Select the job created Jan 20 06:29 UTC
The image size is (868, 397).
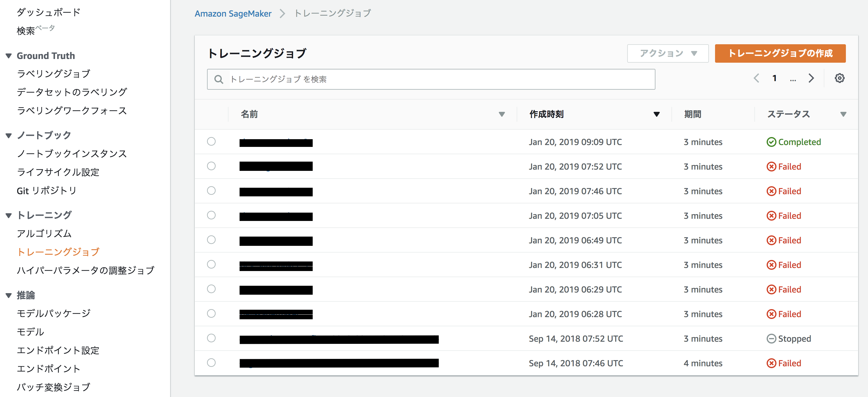click(x=211, y=289)
